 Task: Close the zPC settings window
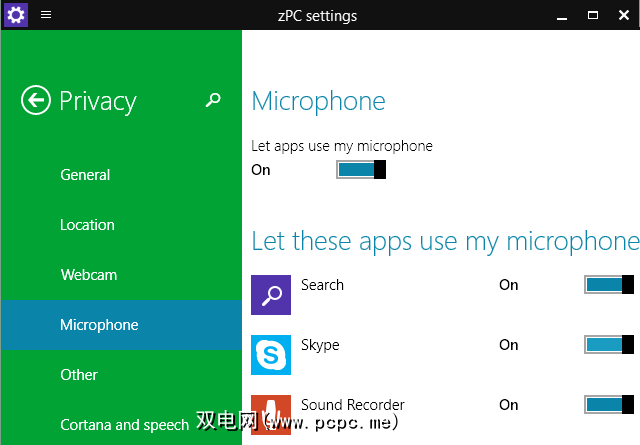pyautogui.click(x=624, y=15)
